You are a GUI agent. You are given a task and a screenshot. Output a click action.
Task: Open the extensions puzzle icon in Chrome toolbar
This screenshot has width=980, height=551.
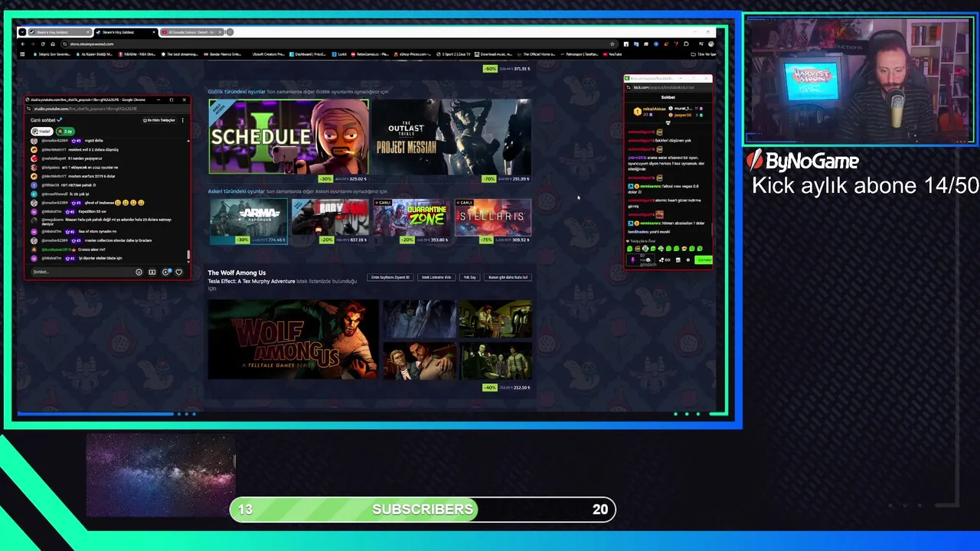(686, 44)
